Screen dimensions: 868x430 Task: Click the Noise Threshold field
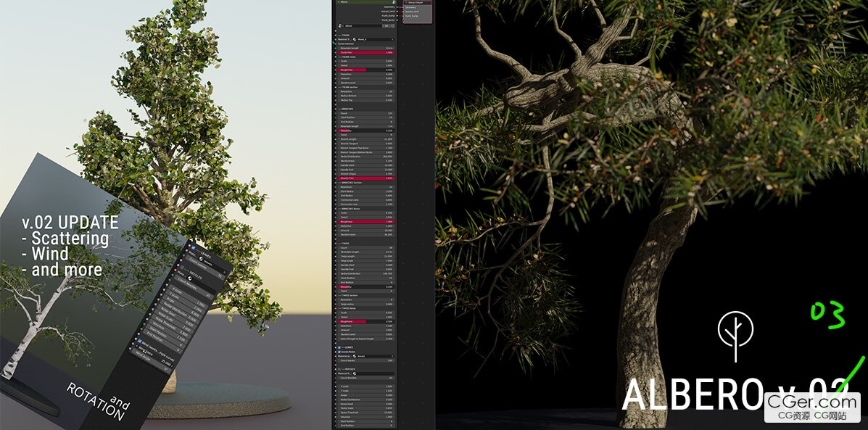(x=366, y=413)
